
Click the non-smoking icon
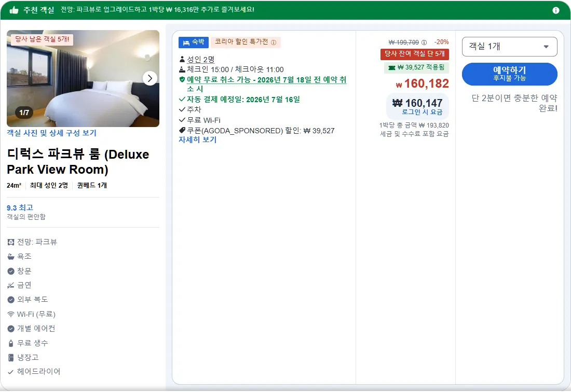click(11, 285)
